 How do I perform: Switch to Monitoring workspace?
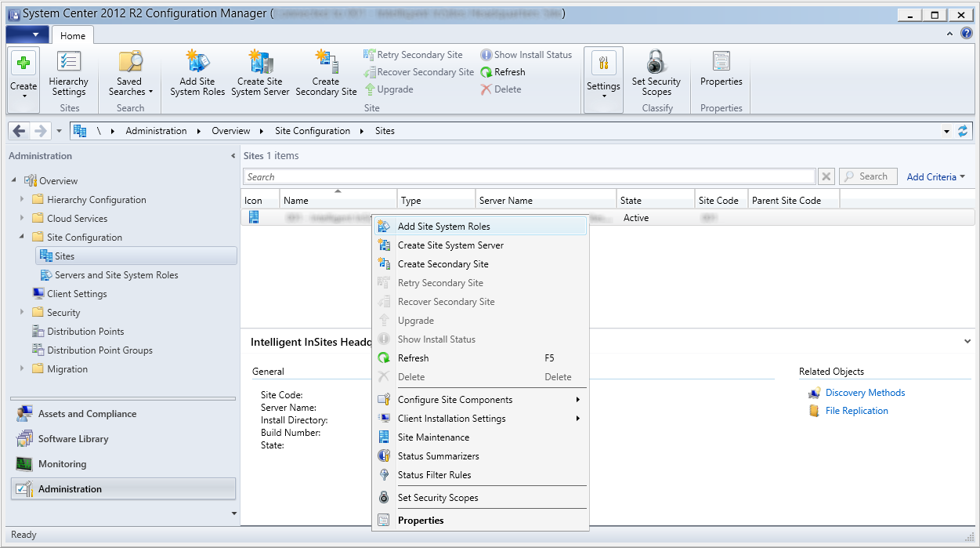[123, 464]
